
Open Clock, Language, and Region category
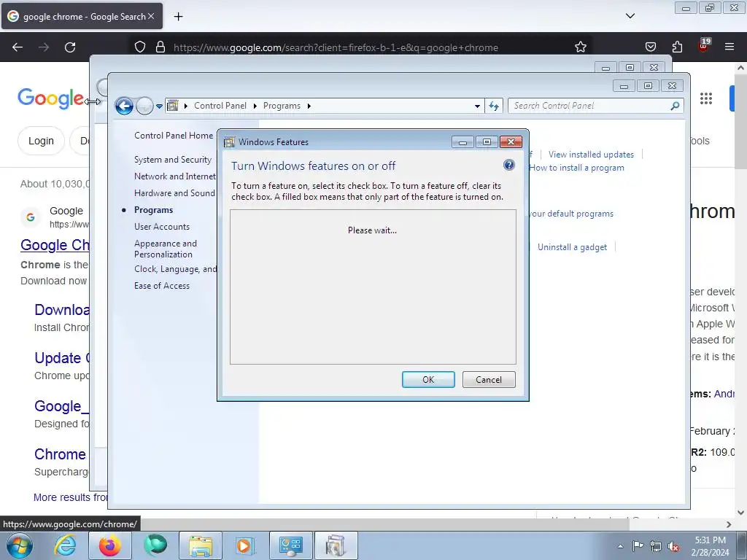click(x=175, y=269)
